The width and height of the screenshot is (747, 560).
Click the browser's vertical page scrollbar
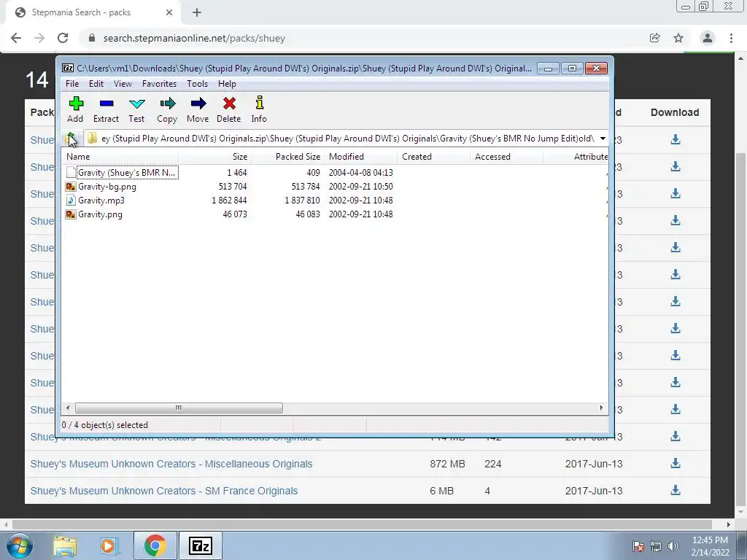[x=740, y=329]
